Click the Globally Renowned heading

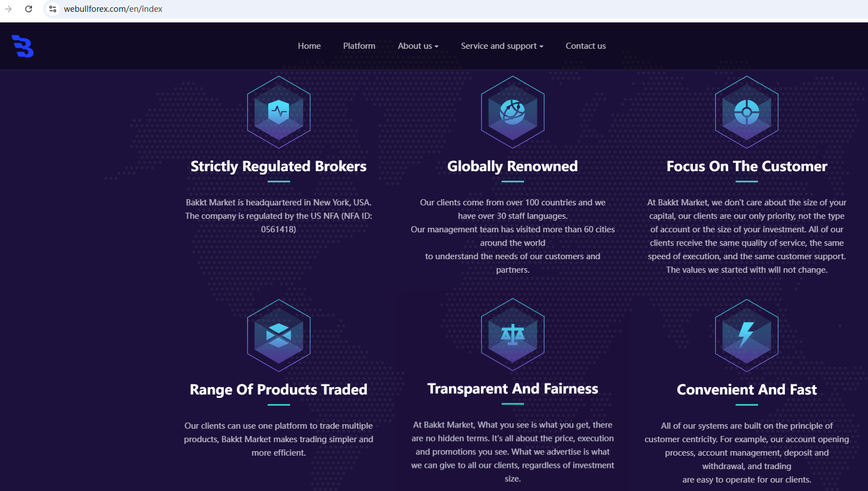tap(512, 166)
